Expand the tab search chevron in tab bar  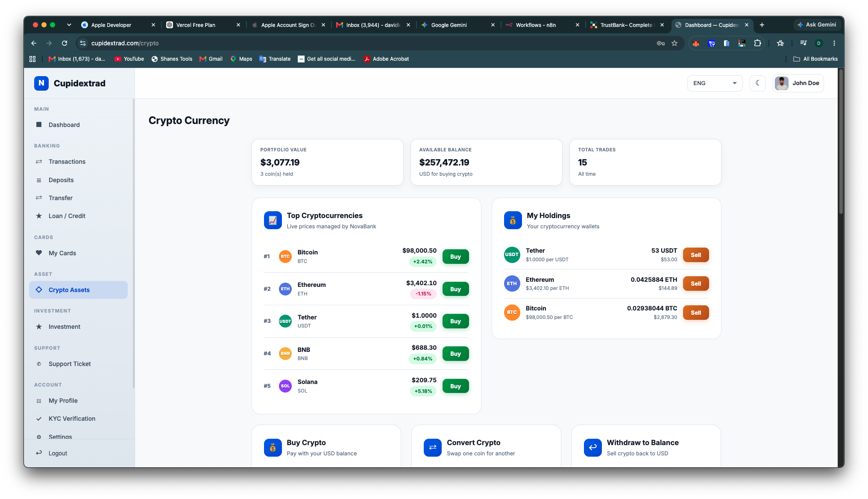click(x=69, y=25)
